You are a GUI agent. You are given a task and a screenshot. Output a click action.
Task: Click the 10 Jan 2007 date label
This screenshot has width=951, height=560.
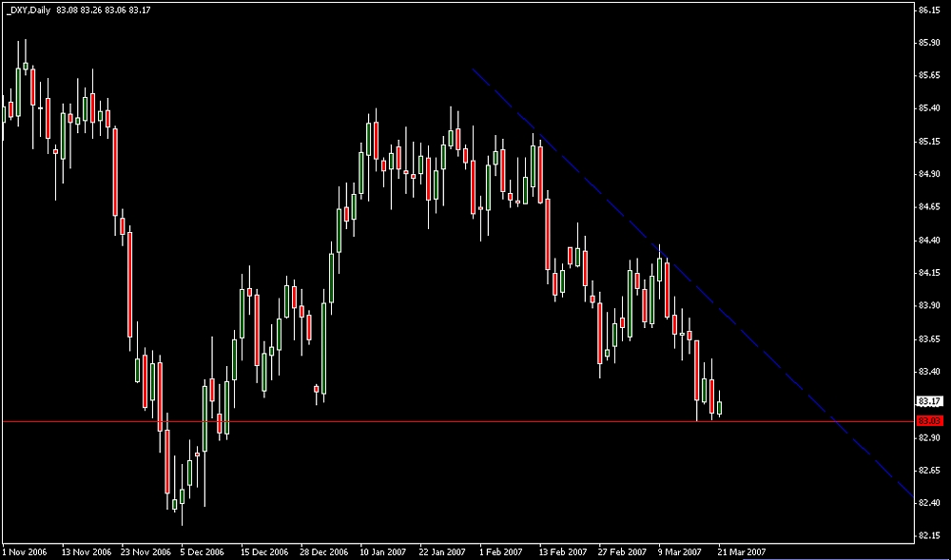coord(382,551)
